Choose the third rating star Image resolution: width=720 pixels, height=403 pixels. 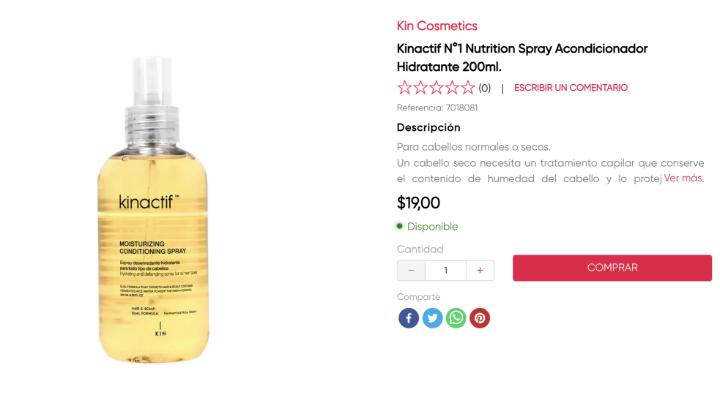click(x=436, y=87)
